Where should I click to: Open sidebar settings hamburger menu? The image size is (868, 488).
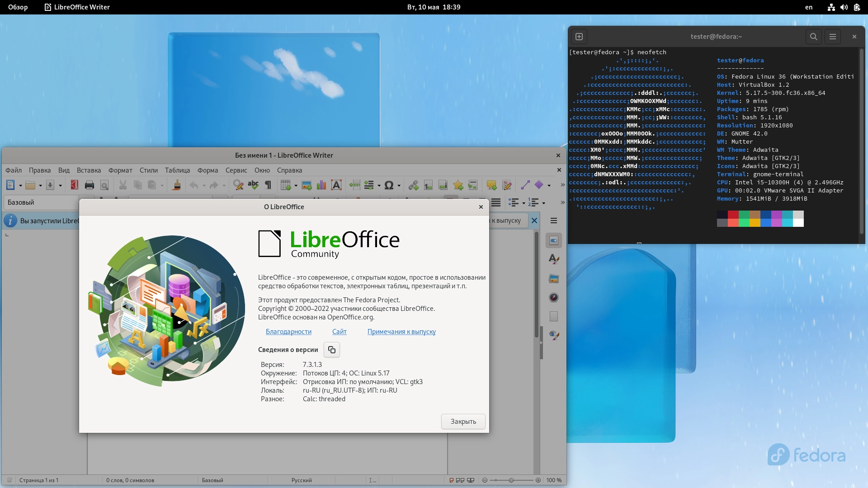(x=554, y=221)
